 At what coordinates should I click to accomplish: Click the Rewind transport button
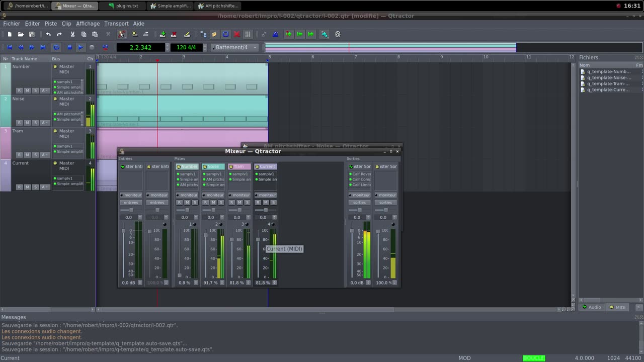(x=21, y=47)
